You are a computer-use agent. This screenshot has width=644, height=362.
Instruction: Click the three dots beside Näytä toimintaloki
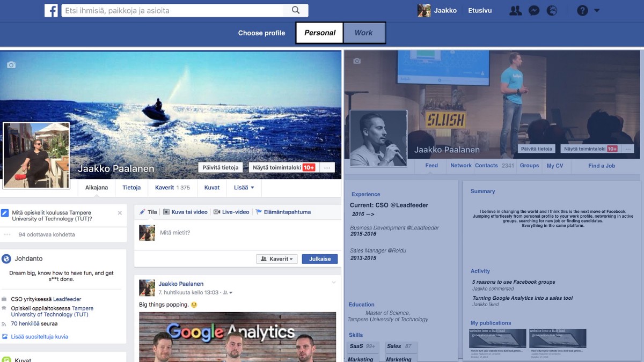tap(327, 168)
